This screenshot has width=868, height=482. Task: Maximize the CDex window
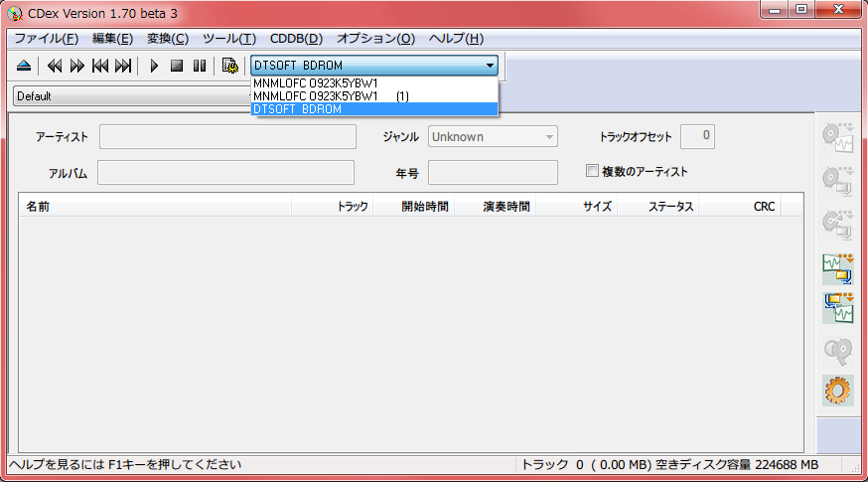pyautogui.click(x=801, y=9)
